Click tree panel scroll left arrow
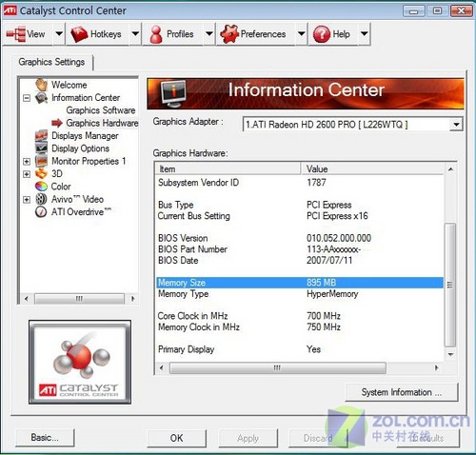 coord(27,298)
